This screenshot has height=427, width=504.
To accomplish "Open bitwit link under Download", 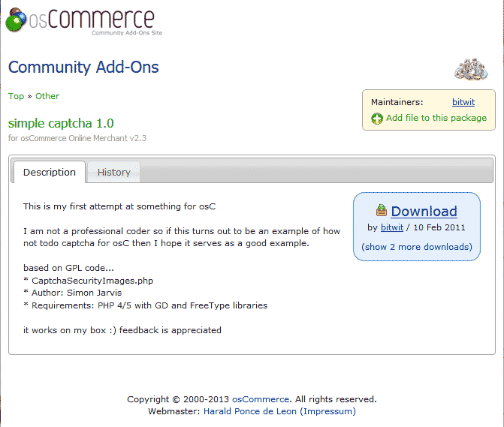I will point(392,227).
